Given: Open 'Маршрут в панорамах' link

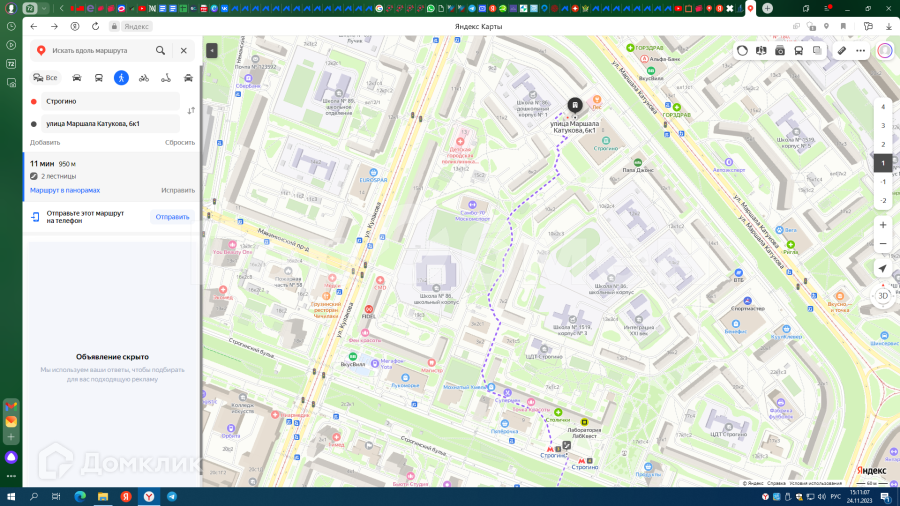Looking at the screenshot, I should click(65, 190).
